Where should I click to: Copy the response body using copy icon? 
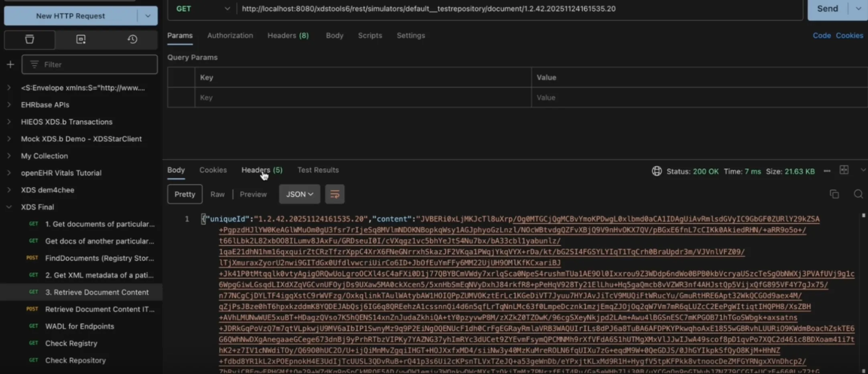pos(834,194)
